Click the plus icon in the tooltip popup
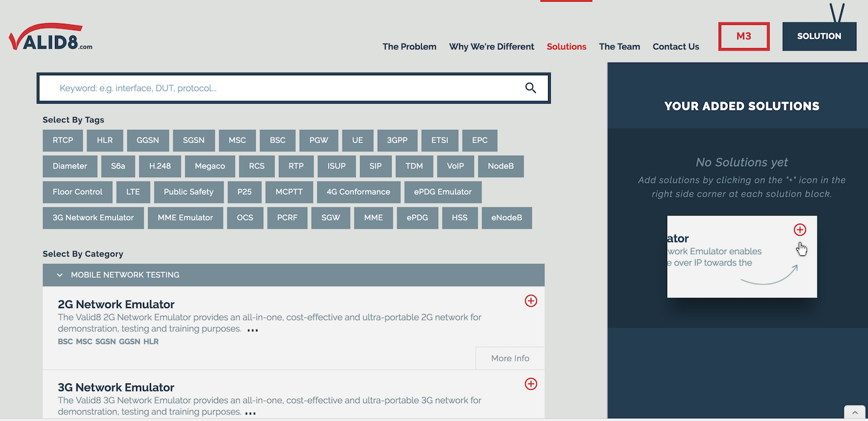The height and width of the screenshot is (421, 868). (800, 229)
